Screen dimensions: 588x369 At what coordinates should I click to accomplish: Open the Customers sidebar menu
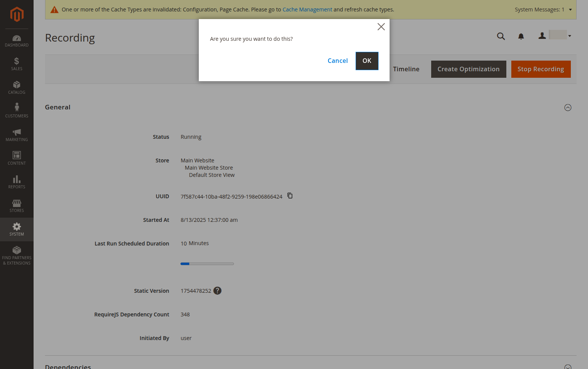[17, 111]
